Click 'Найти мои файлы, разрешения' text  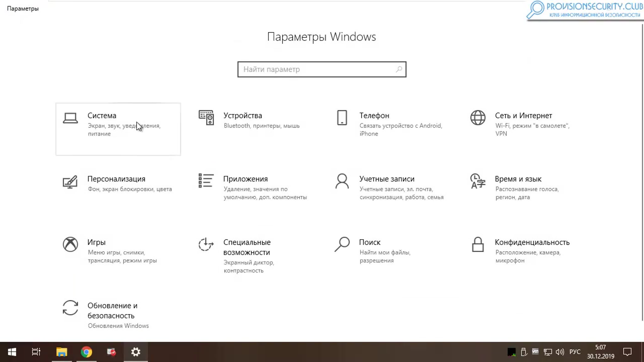pos(385,256)
